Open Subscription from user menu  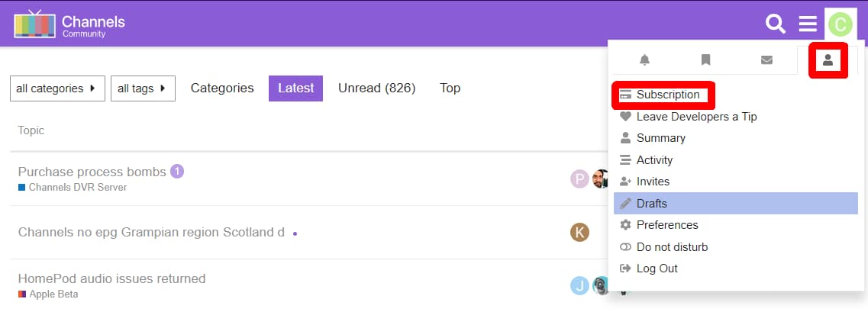pos(668,95)
